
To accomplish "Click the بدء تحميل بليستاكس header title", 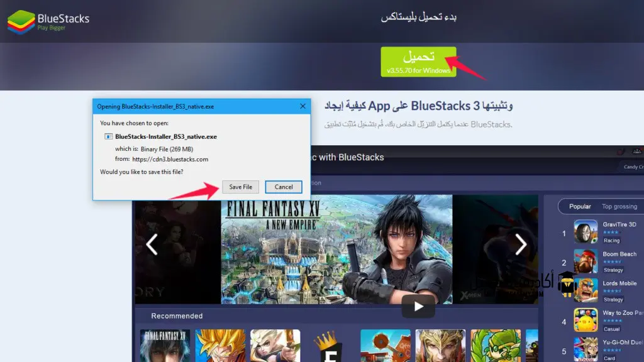I will [x=418, y=17].
